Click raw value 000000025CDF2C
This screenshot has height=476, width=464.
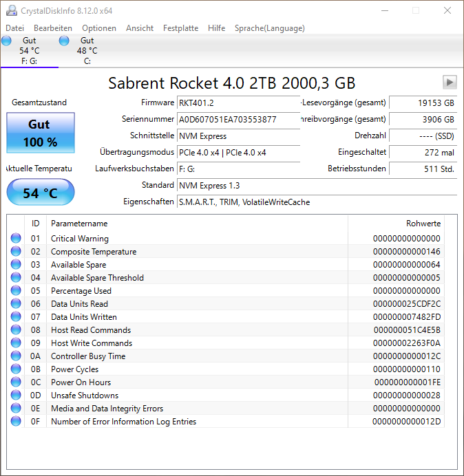[x=407, y=304]
